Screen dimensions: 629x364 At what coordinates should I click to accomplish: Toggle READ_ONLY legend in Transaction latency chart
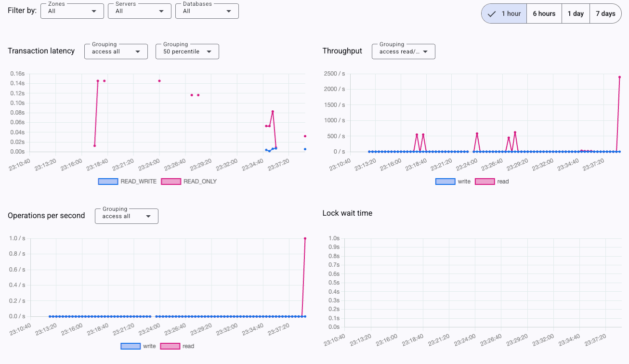click(x=189, y=182)
